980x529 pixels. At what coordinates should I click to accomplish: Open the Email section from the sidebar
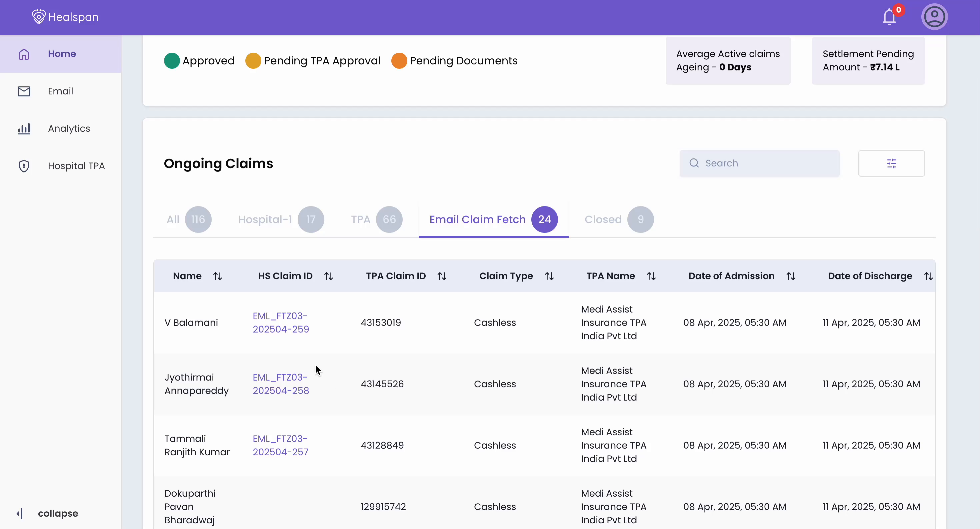coord(60,91)
